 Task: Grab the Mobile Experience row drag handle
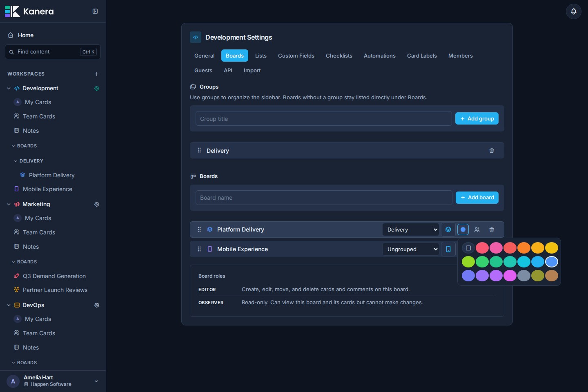(199, 249)
